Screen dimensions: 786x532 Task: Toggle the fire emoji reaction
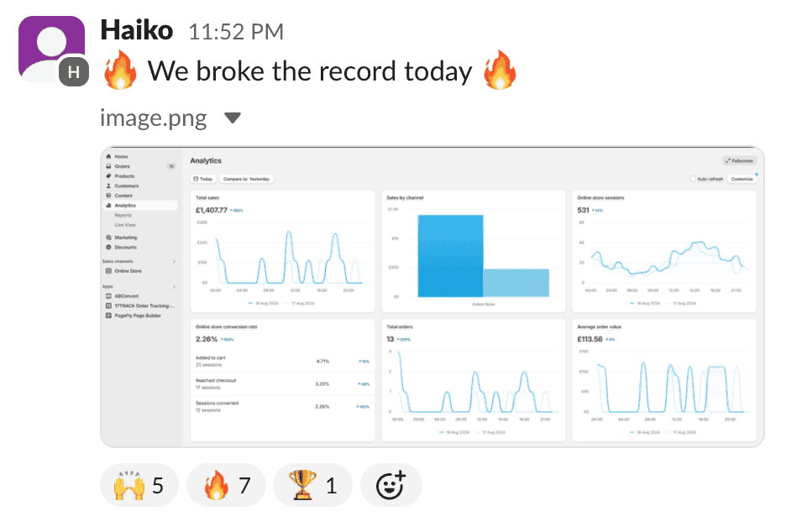(x=225, y=485)
